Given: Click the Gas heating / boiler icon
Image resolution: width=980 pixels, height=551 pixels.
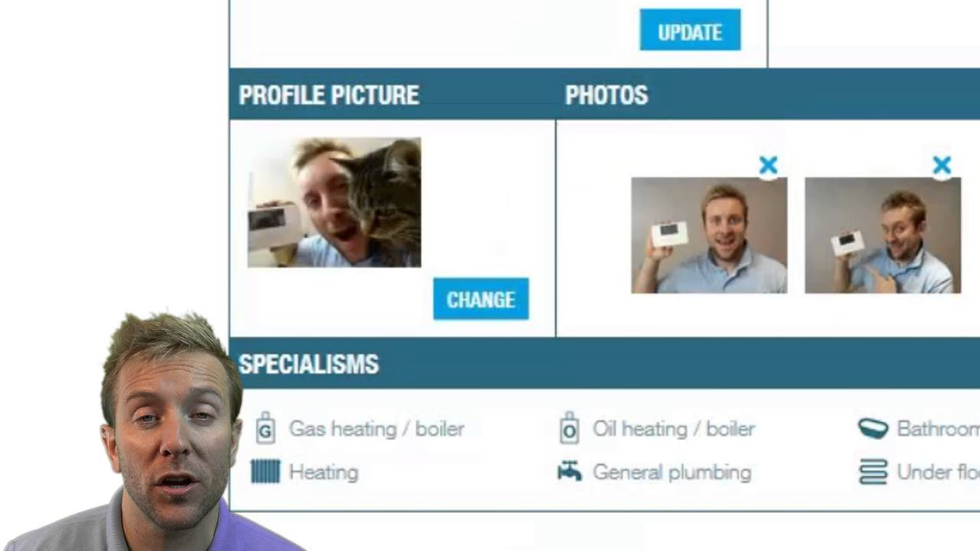Looking at the screenshot, I should pos(265,429).
